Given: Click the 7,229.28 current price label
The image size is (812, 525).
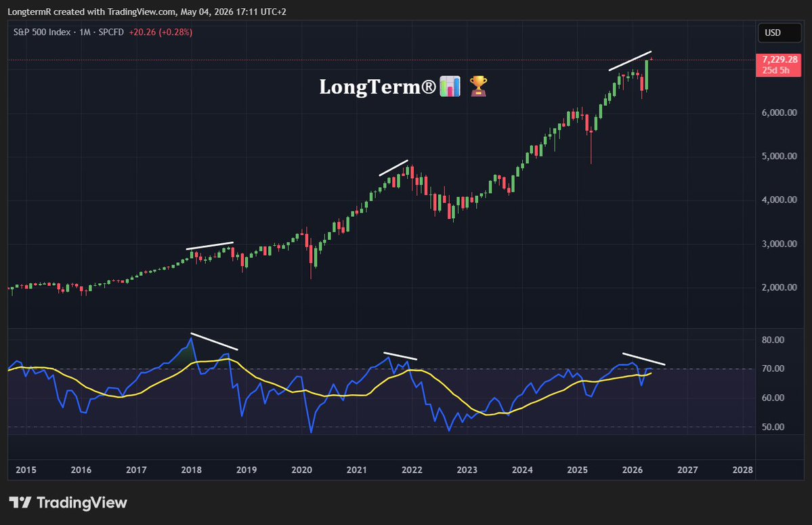Looking at the screenshot, I should tap(779, 60).
